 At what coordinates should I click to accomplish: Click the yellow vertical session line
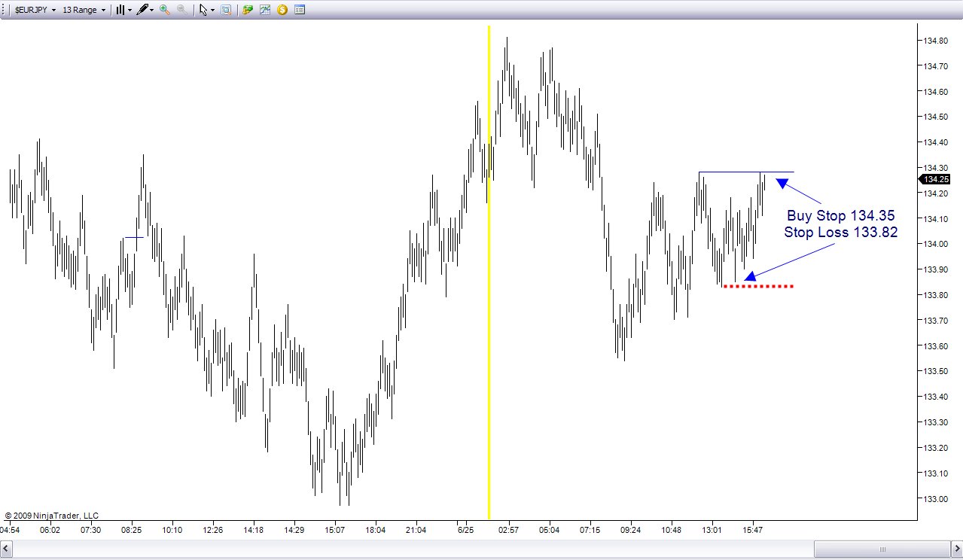[x=489, y=272]
